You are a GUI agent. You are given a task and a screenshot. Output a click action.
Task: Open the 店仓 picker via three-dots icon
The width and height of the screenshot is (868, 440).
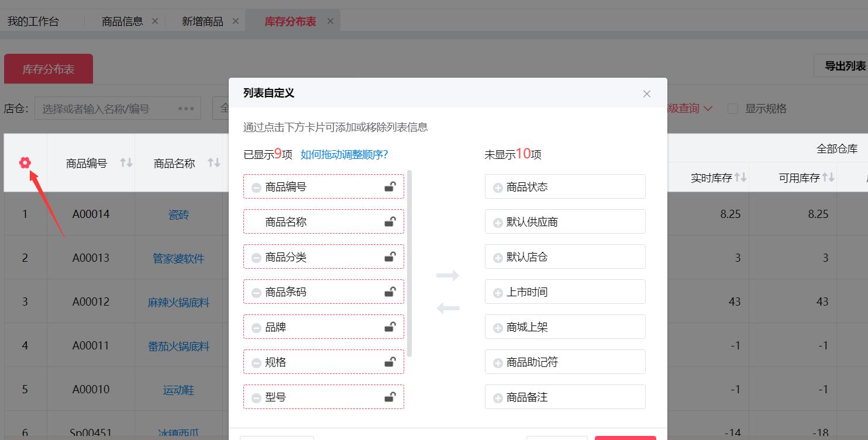186,109
